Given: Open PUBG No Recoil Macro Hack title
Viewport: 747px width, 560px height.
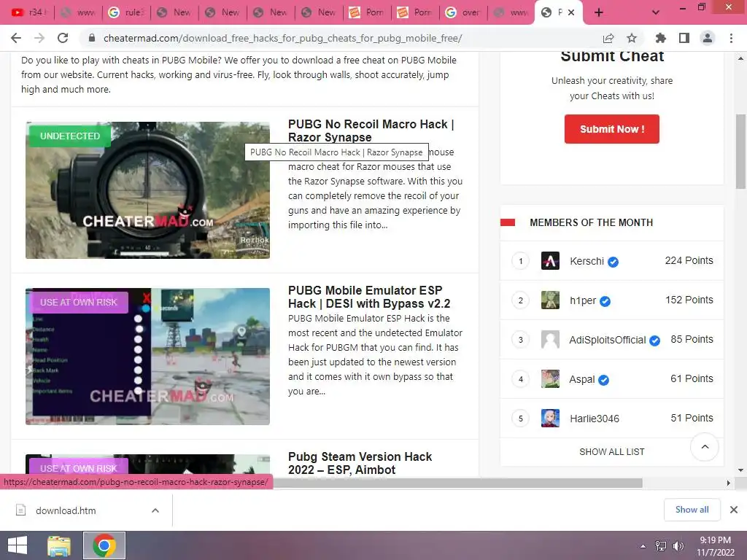Looking at the screenshot, I should tap(371, 131).
